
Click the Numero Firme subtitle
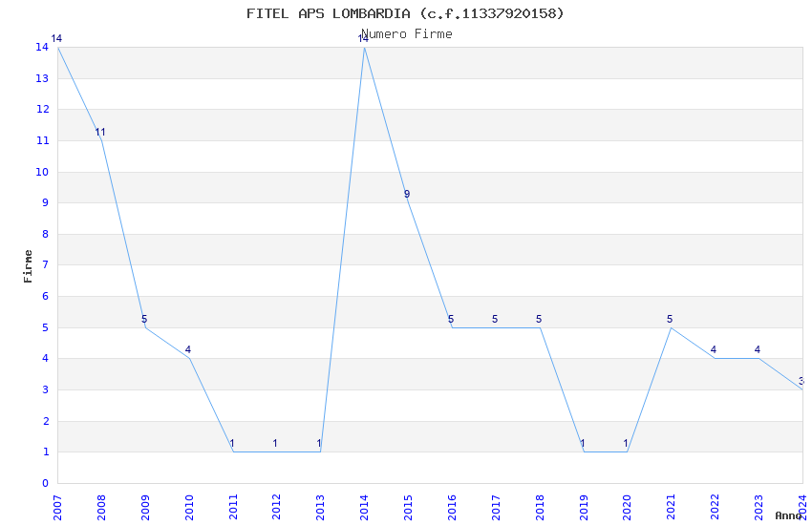click(x=407, y=34)
